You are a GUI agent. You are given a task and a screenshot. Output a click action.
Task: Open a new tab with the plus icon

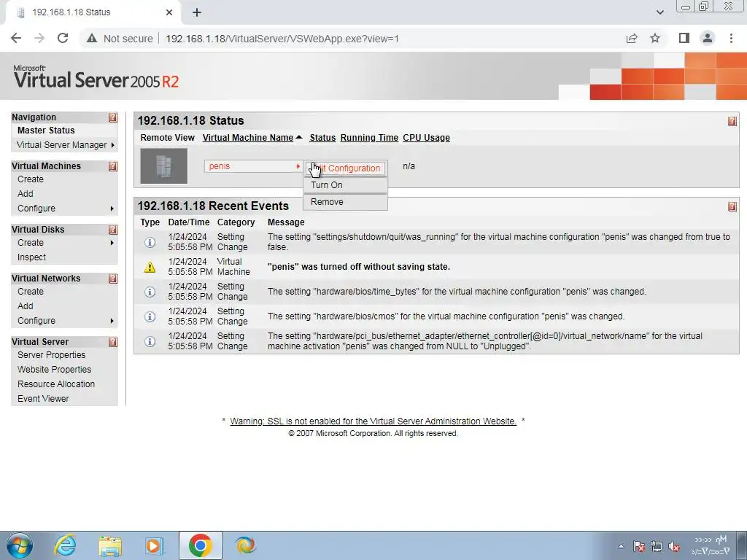[197, 12]
